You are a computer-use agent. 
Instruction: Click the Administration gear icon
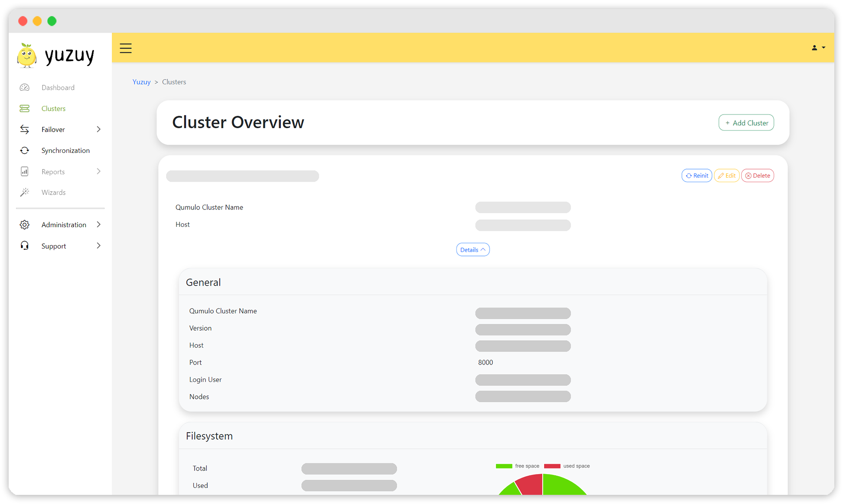(x=25, y=224)
